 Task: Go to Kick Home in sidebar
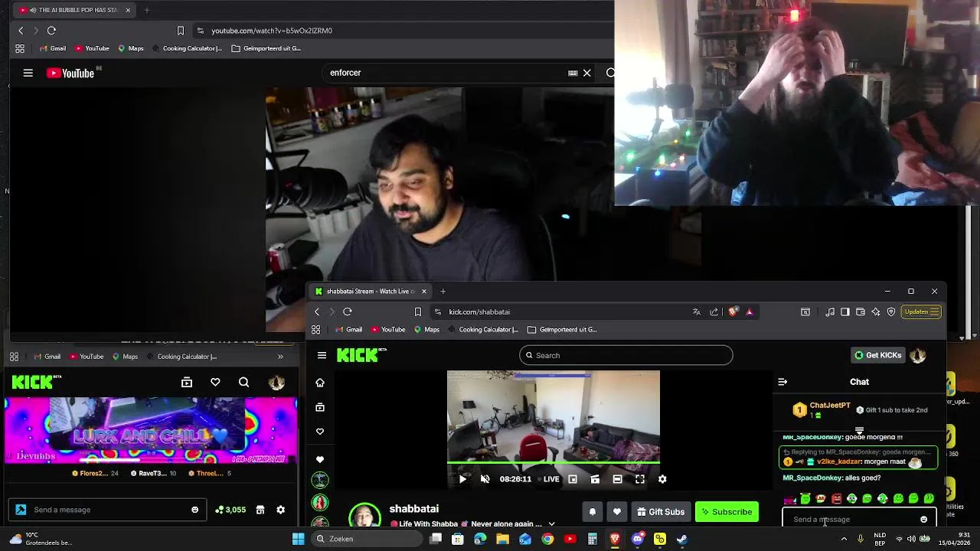tap(320, 383)
